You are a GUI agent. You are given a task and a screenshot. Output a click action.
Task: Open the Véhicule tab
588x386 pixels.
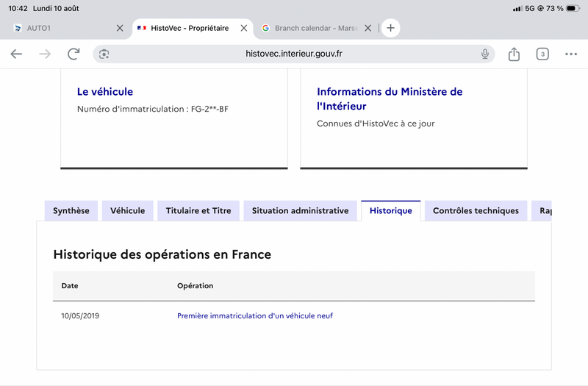(127, 211)
